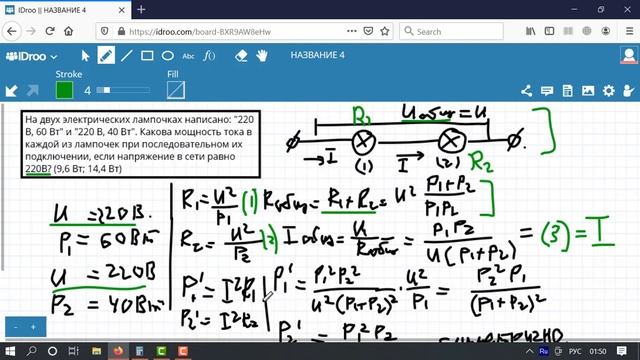Zoom out with the minus button

(16, 327)
